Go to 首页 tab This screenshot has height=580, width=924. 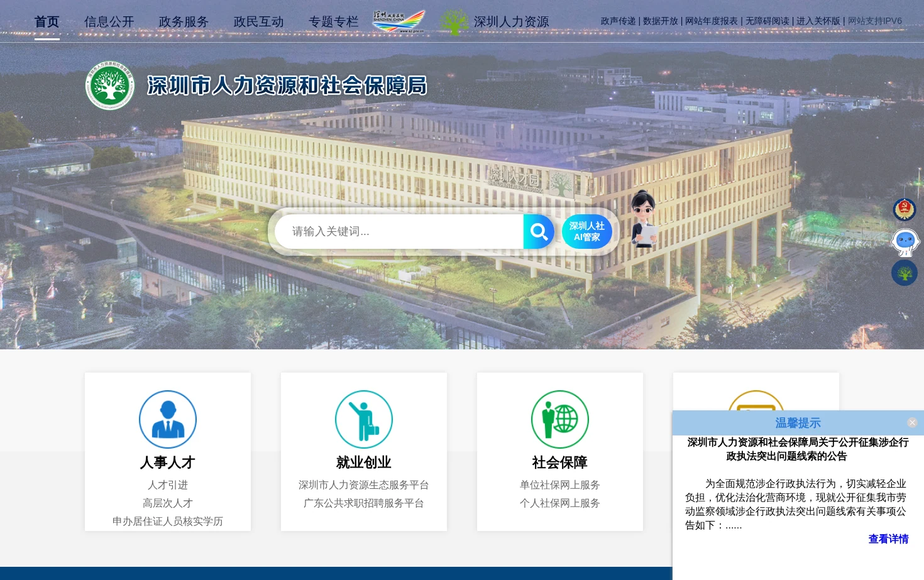[47, 22]
